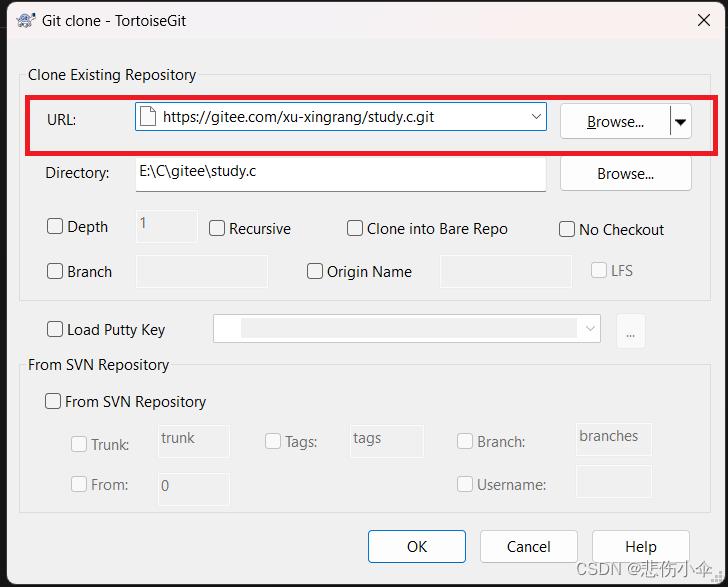The height and width of the screenshot is (587, 728).
Task: Toggle the Username checkbox
Action: coord(465,484)
